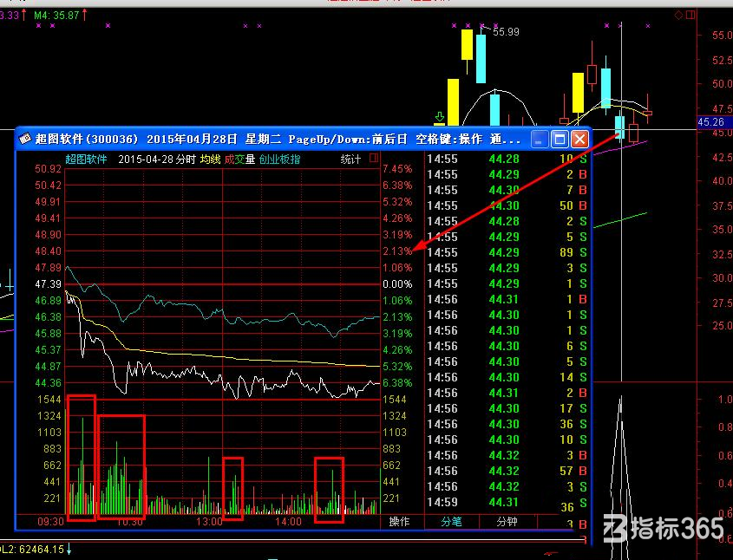Select the 14:56 44.30 17 S tick row
Screen dimensions: 733x560
click(507, 408)
